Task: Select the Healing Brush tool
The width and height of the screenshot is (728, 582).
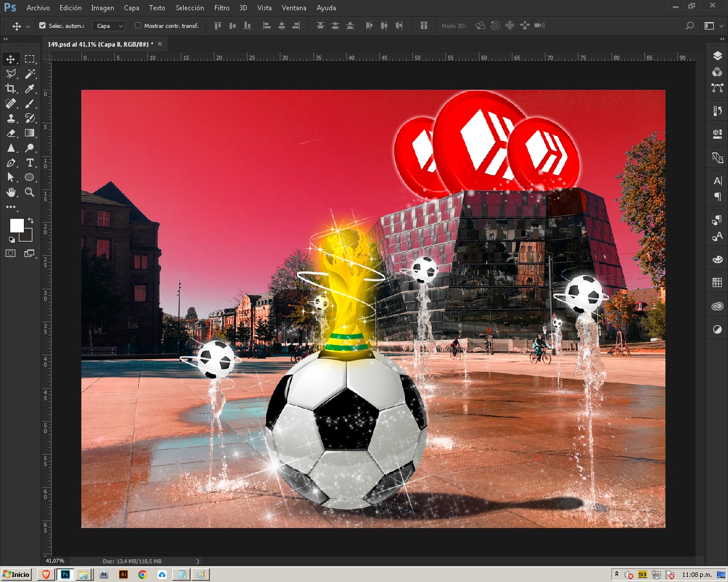Action: [x=11, y=103]
